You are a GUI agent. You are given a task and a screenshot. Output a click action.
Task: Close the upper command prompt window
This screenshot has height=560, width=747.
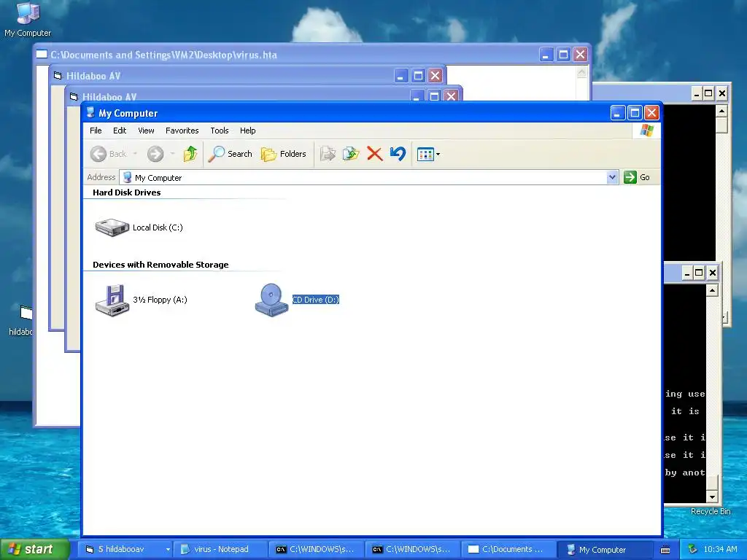click(722, 93)
